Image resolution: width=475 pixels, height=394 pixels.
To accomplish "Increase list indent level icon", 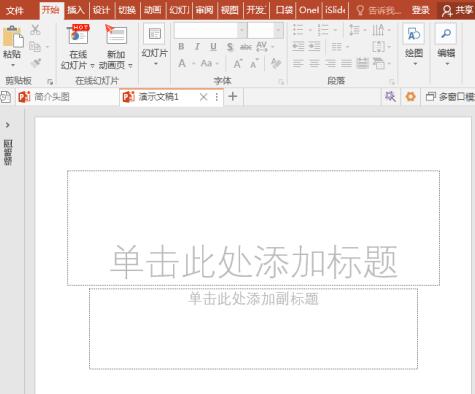I will click(314, 46).
